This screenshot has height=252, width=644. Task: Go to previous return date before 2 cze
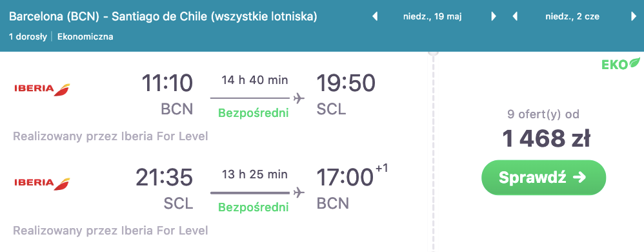tap(515, 16)
